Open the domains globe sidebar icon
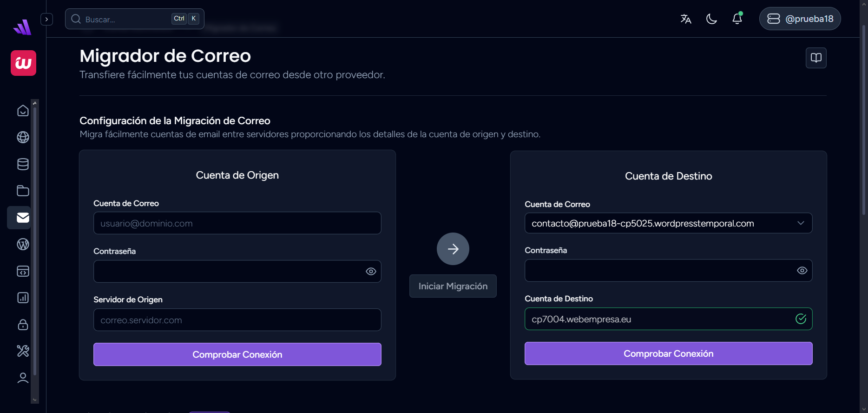The height and width of the screenshot is (413, 868). (23, 137)
